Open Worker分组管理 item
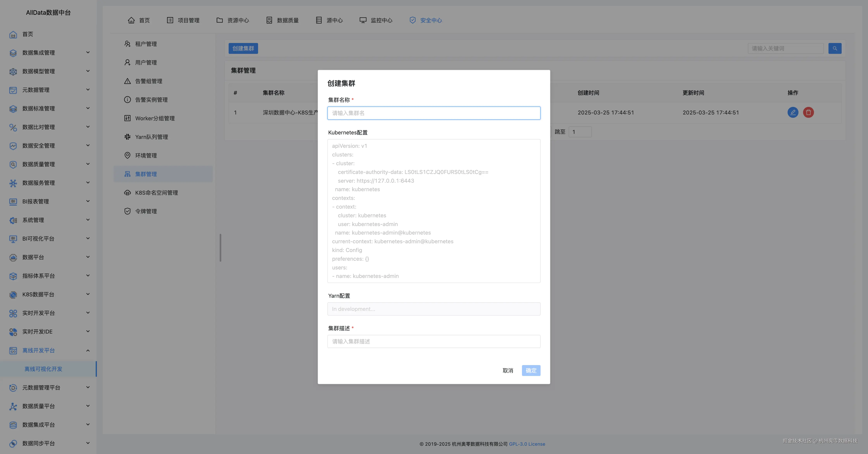The height and width of the screenshot is (454, 868). pos(155,118)
